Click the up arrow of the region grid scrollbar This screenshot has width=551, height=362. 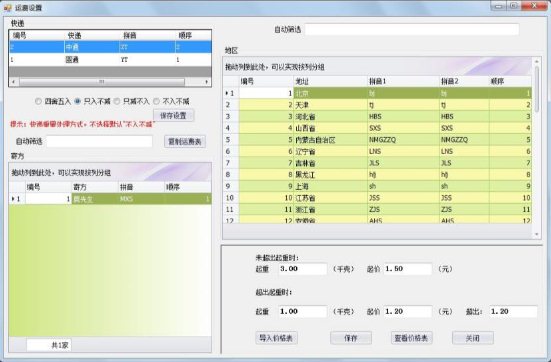coord(537,62)
